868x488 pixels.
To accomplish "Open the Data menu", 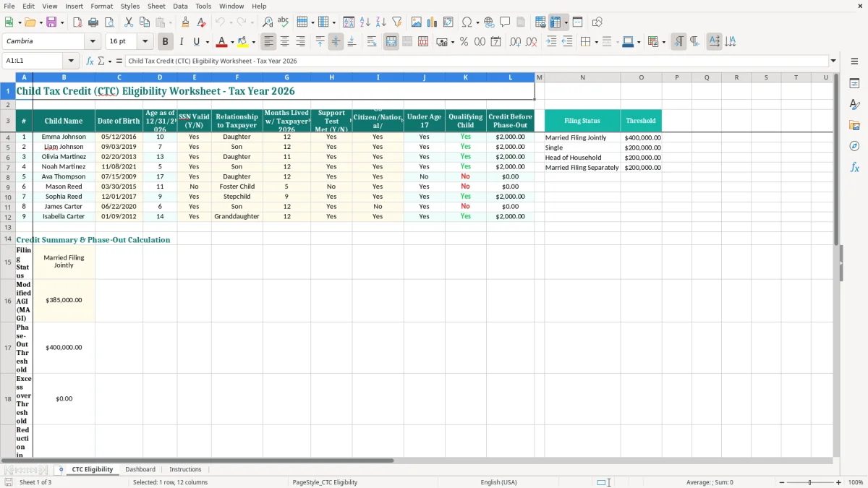I will click(x=180, y=6).
